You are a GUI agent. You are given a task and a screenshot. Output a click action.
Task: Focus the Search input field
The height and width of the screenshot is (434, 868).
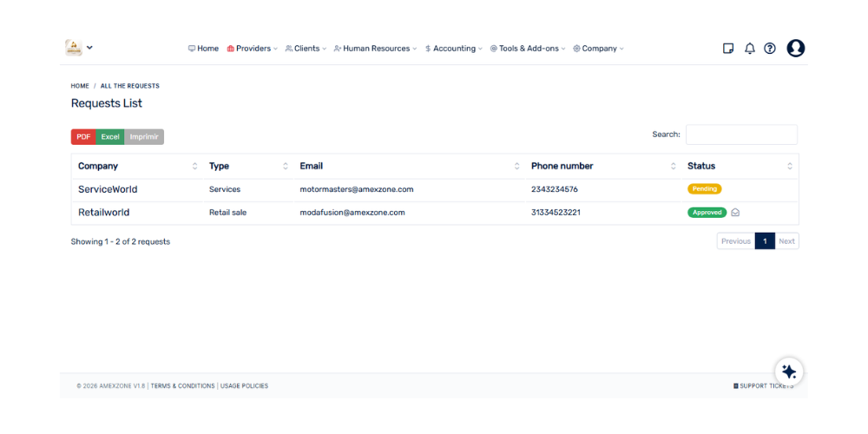(x=742, y=135)
